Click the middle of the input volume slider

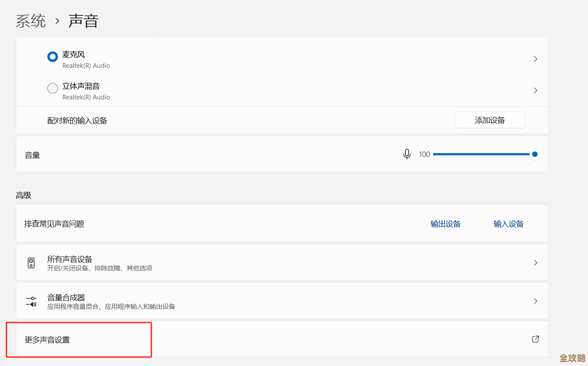pos(484,154)
